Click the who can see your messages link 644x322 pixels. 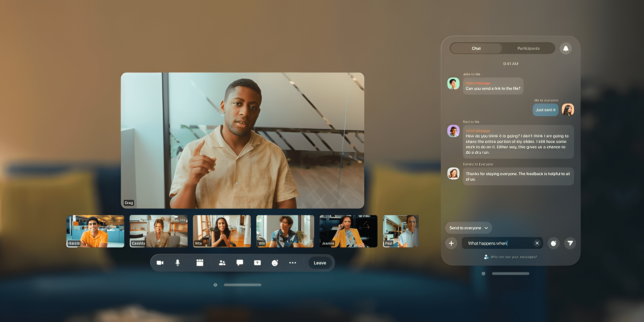tap(513, 257)
